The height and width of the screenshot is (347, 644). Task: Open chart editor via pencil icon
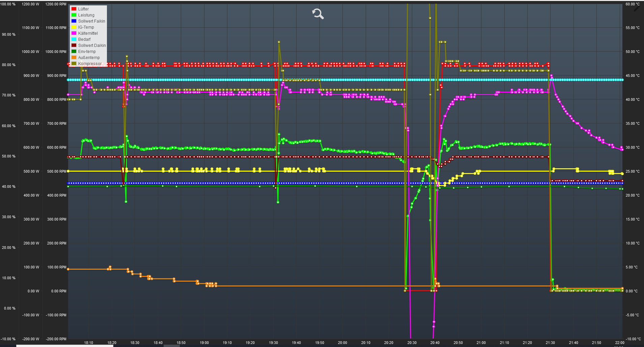coord(636,9)
